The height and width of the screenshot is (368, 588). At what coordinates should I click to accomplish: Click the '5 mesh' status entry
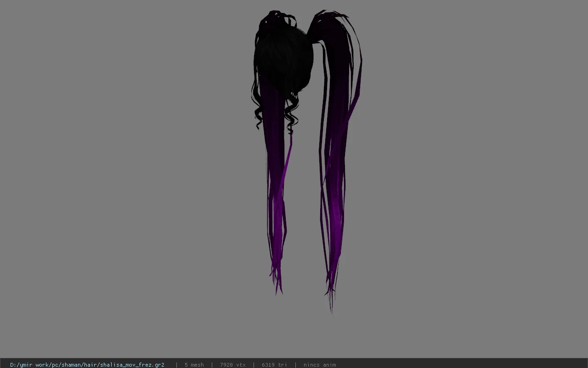(194, 364)
